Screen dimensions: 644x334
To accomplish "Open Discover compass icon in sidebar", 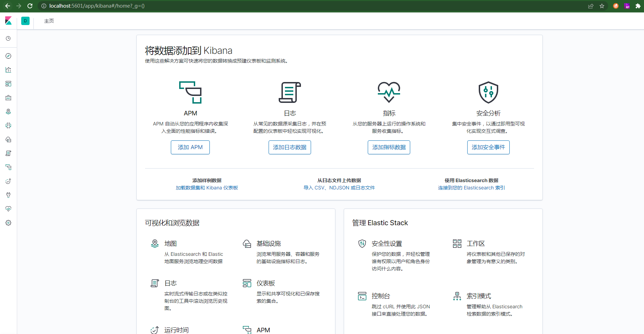I will click(8, 56).
